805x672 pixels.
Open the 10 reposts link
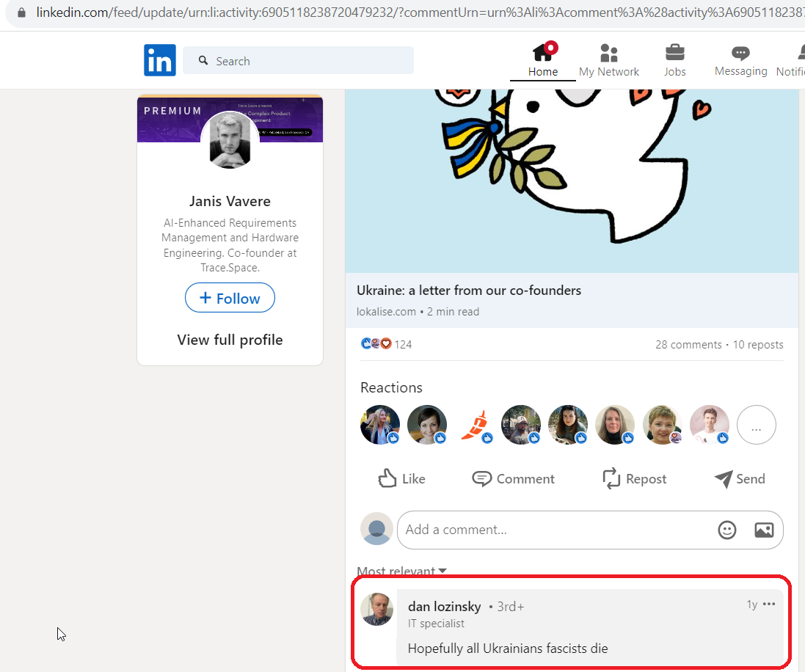tap(758, 345)
